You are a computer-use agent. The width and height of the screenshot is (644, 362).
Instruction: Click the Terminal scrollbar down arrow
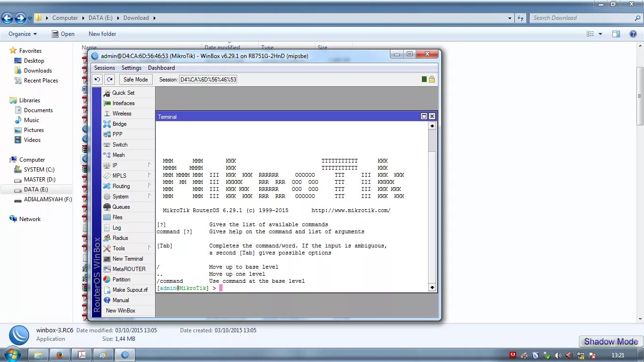pos(432,287)
